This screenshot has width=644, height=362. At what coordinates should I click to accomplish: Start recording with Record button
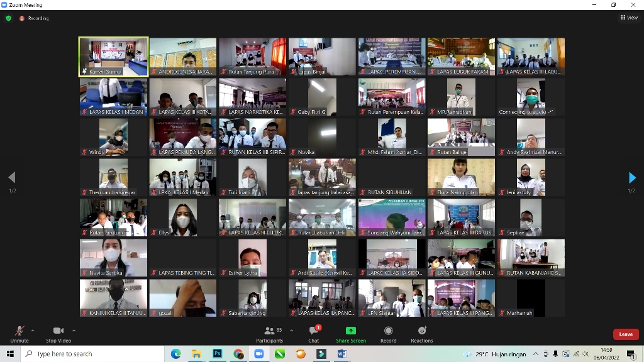click(388, 333)
